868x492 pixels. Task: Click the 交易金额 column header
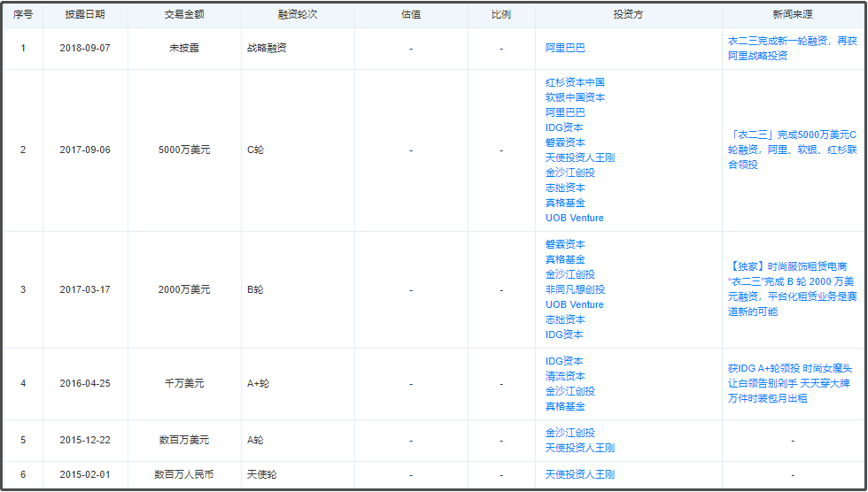[x=184, y=15]
